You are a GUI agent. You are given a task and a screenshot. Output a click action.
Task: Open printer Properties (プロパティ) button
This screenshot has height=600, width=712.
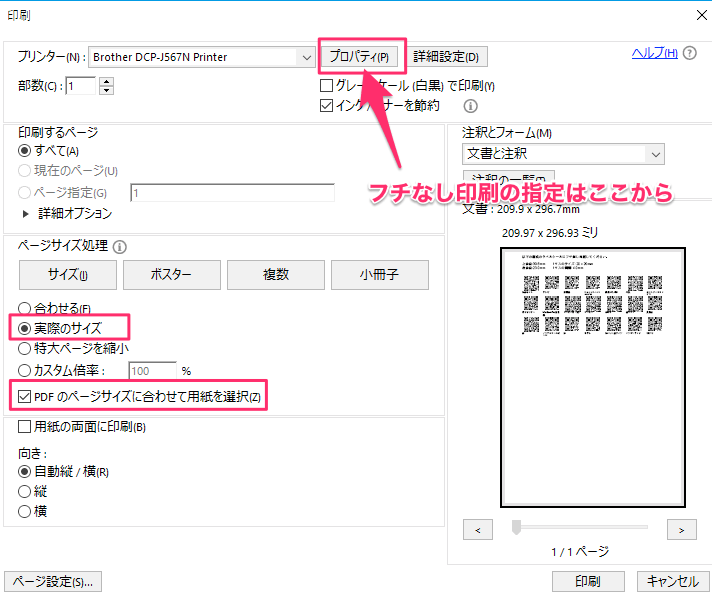[360, 57]
